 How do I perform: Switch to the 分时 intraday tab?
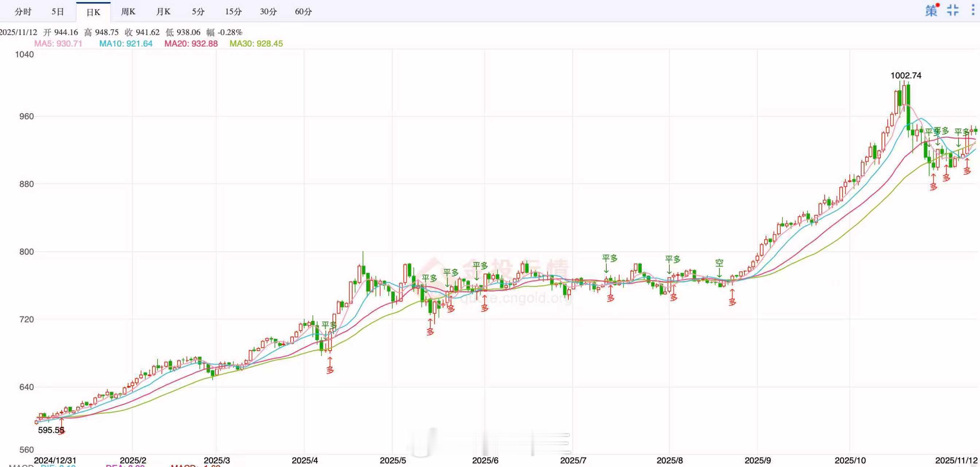(x=23, y=12)
